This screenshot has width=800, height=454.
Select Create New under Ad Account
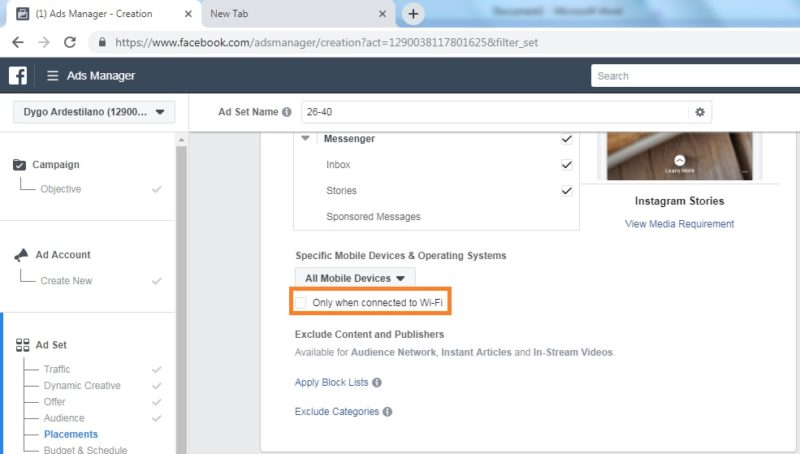point(66,281)
